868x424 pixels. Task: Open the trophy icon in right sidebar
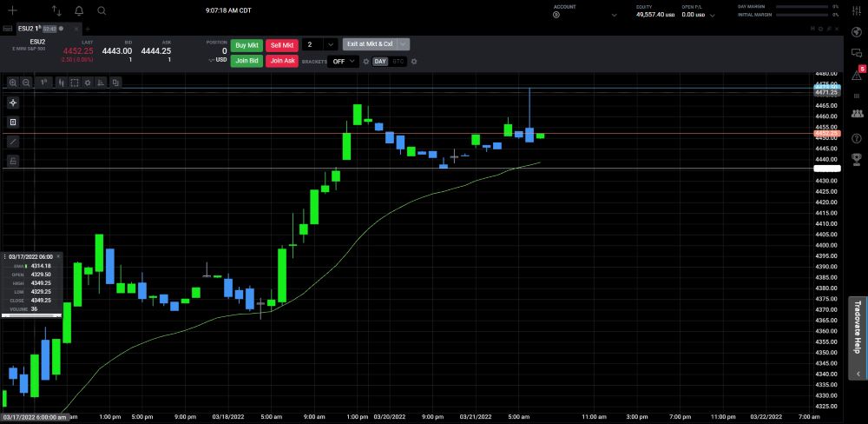point(857,159)
